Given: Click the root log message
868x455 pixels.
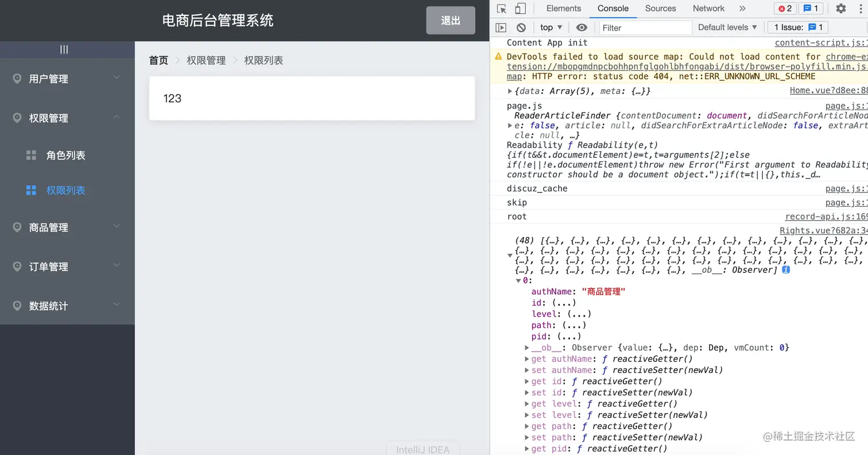Looking at the screenshot, I should click(517, 217).
